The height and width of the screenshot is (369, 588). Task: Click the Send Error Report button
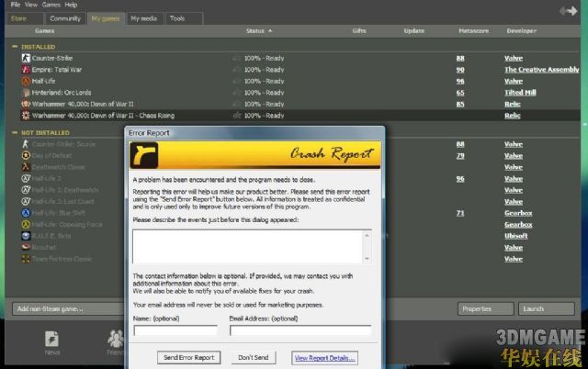tap(188, 357)
